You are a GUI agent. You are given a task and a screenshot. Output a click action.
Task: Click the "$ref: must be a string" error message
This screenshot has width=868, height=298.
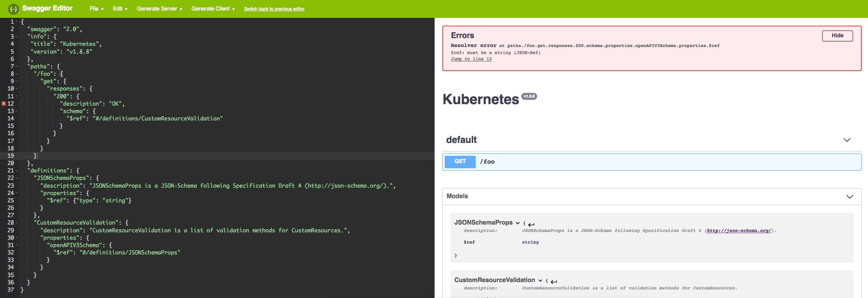click(x=496, y=53)
